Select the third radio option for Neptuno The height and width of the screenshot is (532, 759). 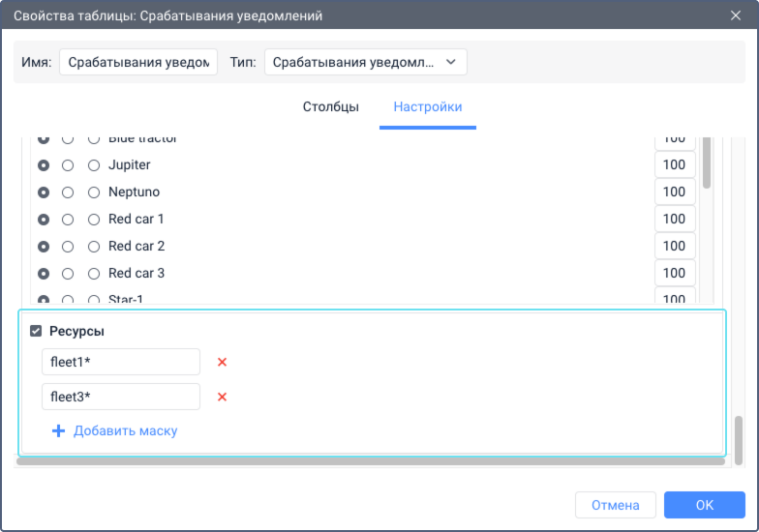pyautogui.click(x=94, y=192)
